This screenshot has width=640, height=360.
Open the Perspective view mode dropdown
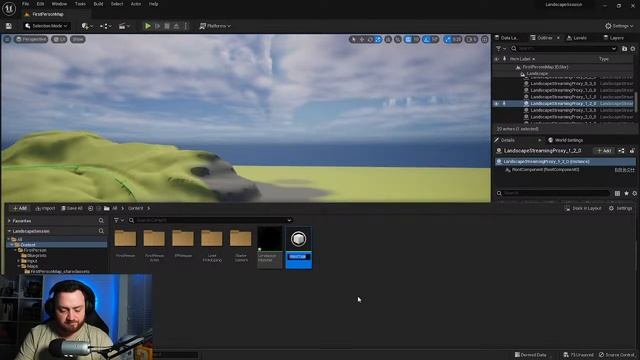tap(31, 39)
